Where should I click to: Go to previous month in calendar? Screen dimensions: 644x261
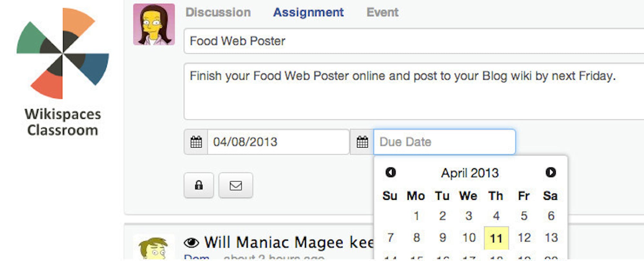[391, 172]
